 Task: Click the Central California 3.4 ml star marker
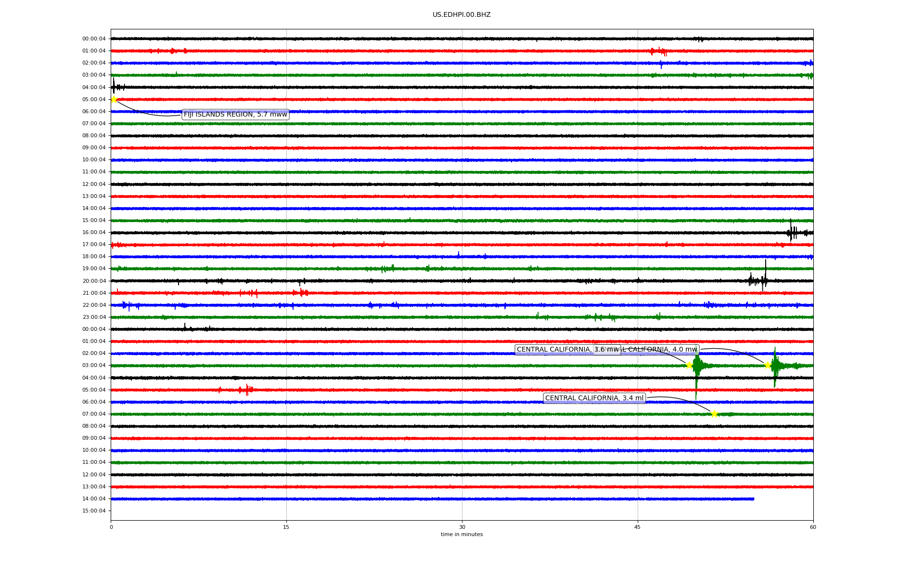click(x=714, y=414)
